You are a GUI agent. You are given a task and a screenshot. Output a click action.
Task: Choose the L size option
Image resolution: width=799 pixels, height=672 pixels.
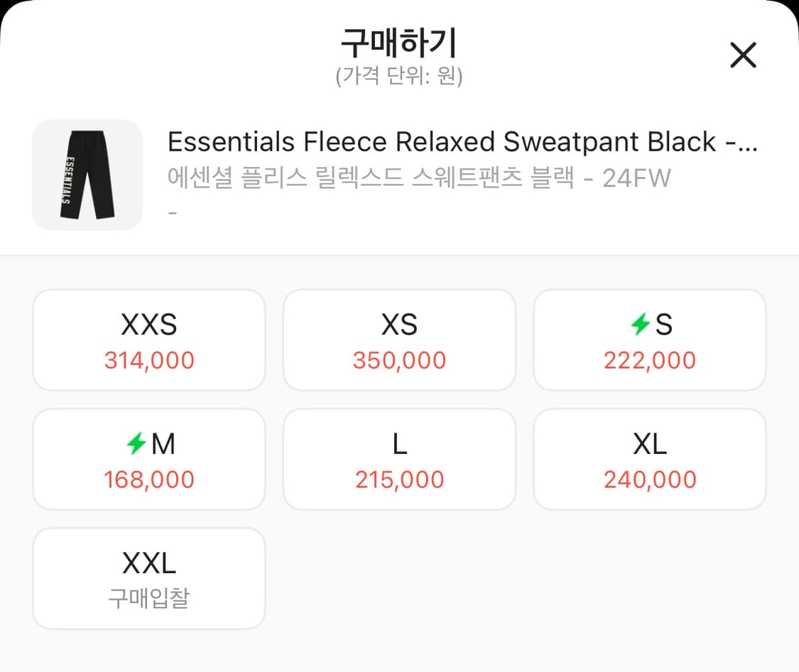pyautogui.click(x=399, y=444)
